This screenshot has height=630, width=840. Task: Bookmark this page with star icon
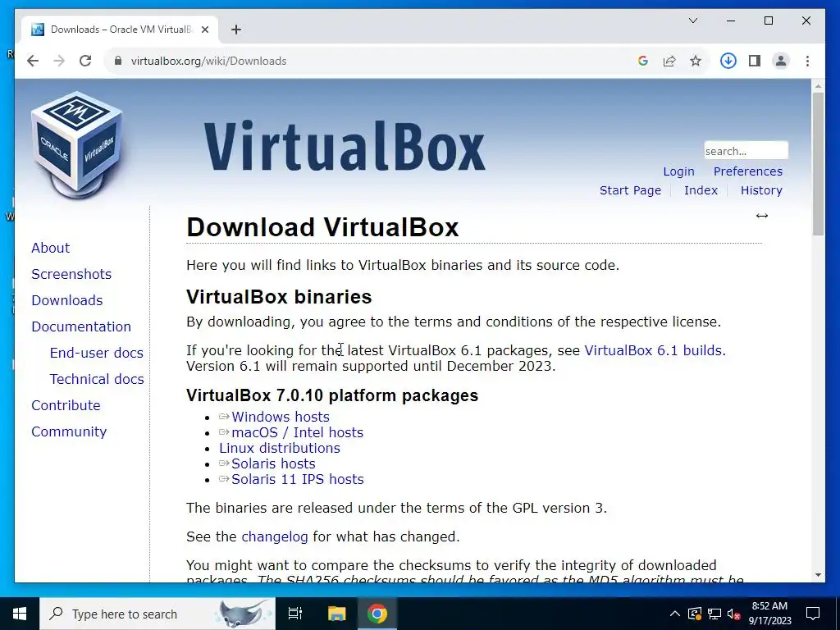coord(696,61)
